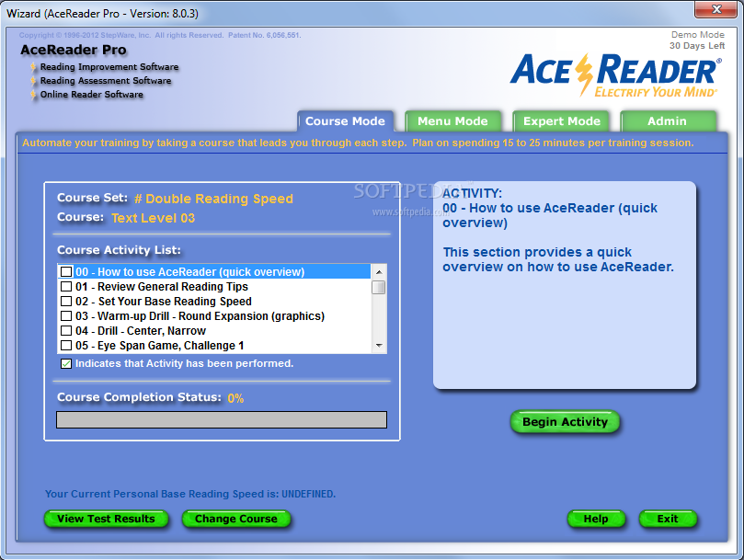Switch to the Course Mode tab
The height and width of the screenshot is (560, 744).
[346, 121]
